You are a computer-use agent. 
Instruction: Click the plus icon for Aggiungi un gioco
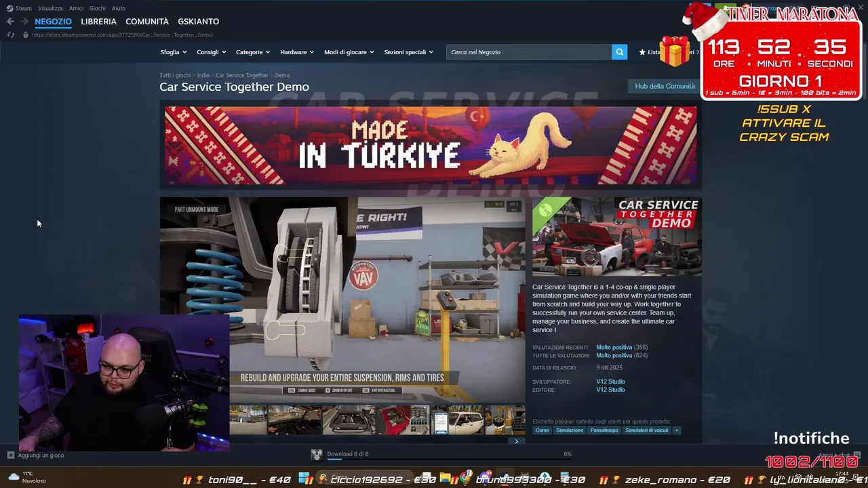(x=10, y=455)
